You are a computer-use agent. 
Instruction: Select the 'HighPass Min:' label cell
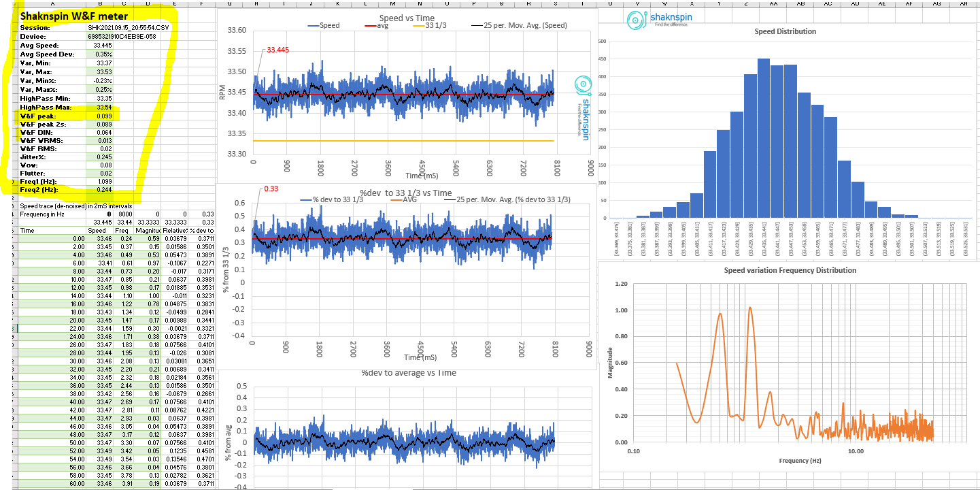(x=52, y=98)
